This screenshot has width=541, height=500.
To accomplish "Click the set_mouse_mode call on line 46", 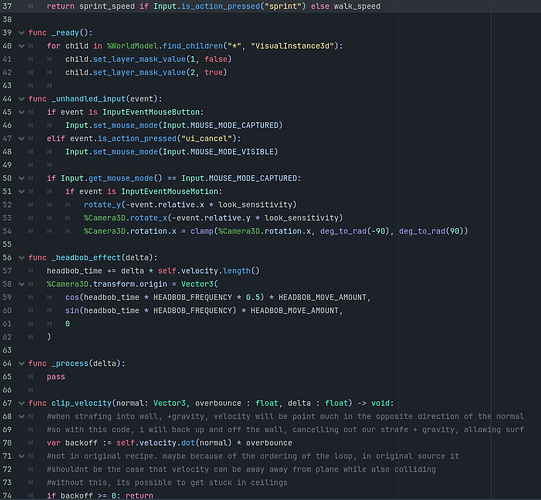I will tap(126, 125).
